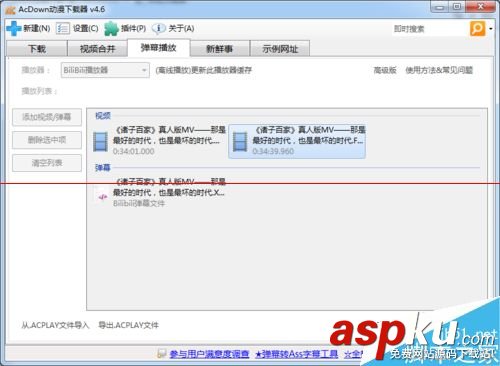Click the blue plus New (新建) icon
500x366 pixels.
click(x=13, y=29)
